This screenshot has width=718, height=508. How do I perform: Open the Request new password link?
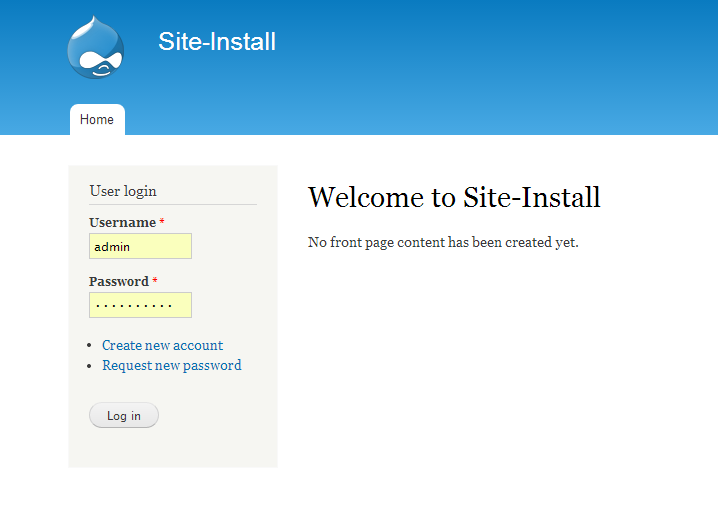click(x=172, y=365)
